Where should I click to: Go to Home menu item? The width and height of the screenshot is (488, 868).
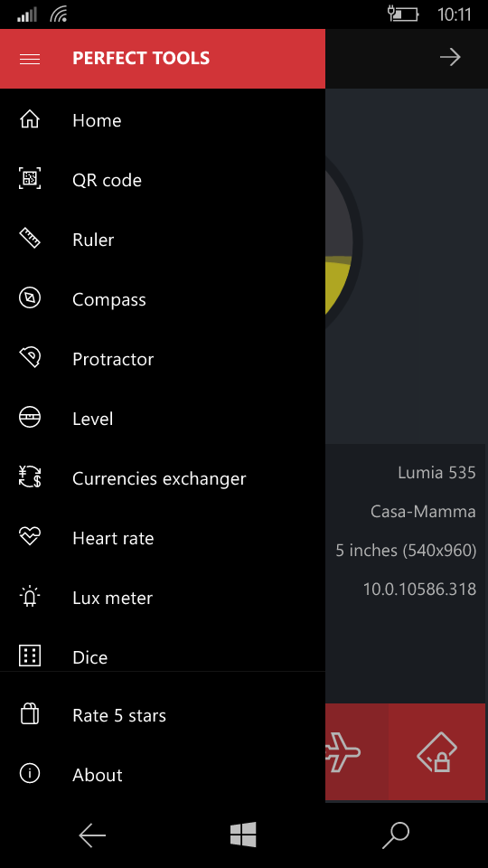(x=163, y=120)
